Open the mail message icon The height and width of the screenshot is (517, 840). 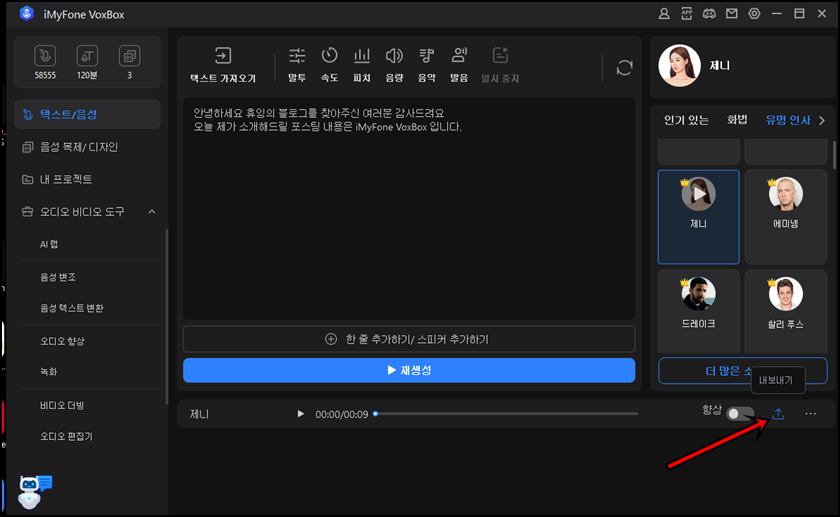pyautogui.click(x=731, y=14)
